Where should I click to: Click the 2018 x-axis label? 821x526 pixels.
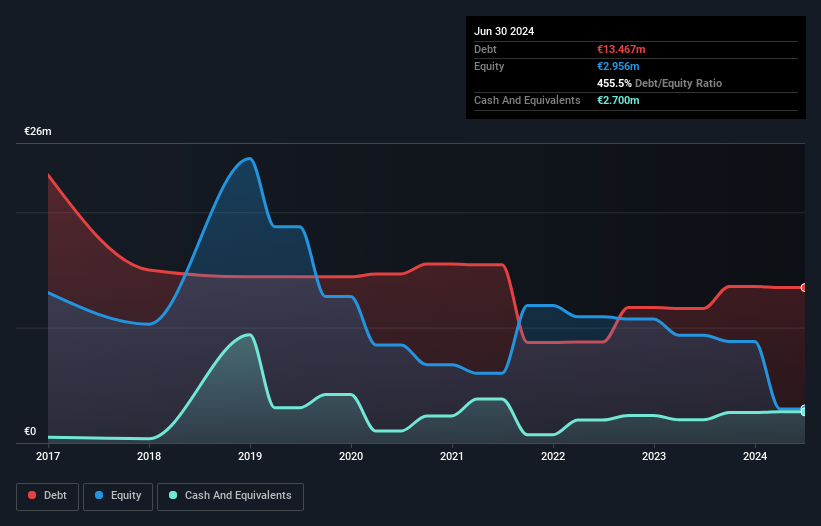(x=149, y=456)
